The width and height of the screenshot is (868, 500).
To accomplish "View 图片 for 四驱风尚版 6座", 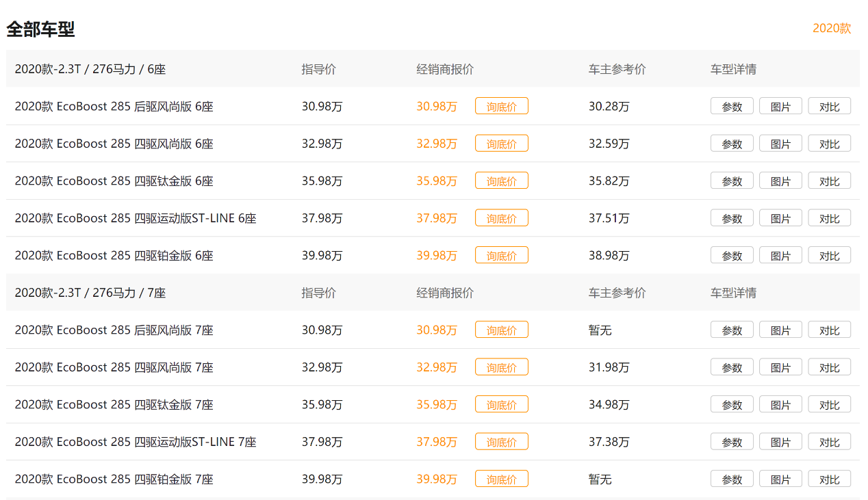I will coord(780,144).
